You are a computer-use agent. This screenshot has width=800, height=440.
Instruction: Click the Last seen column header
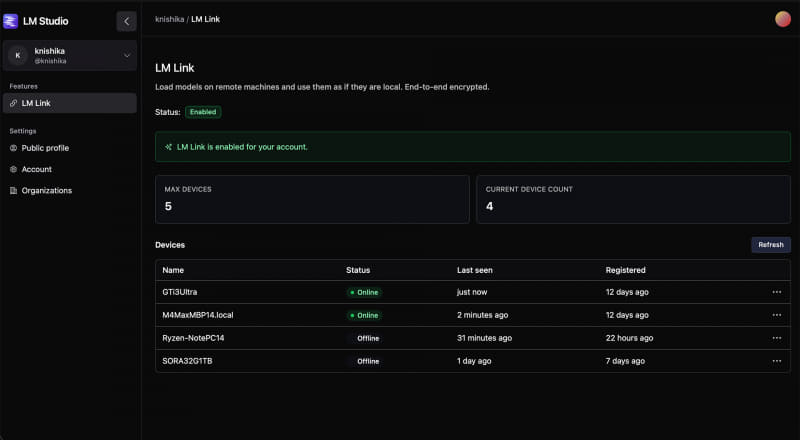click(x=474, y=270)
